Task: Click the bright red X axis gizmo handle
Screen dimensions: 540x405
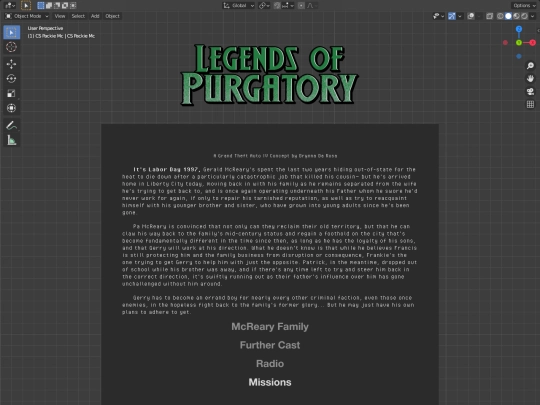Action: tap(532, 43)
